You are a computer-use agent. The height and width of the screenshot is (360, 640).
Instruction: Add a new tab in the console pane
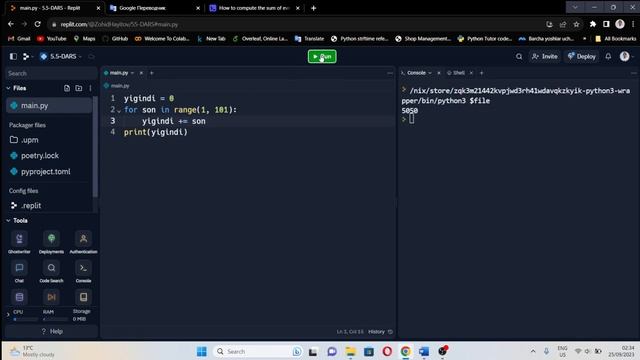pos(482,73)
